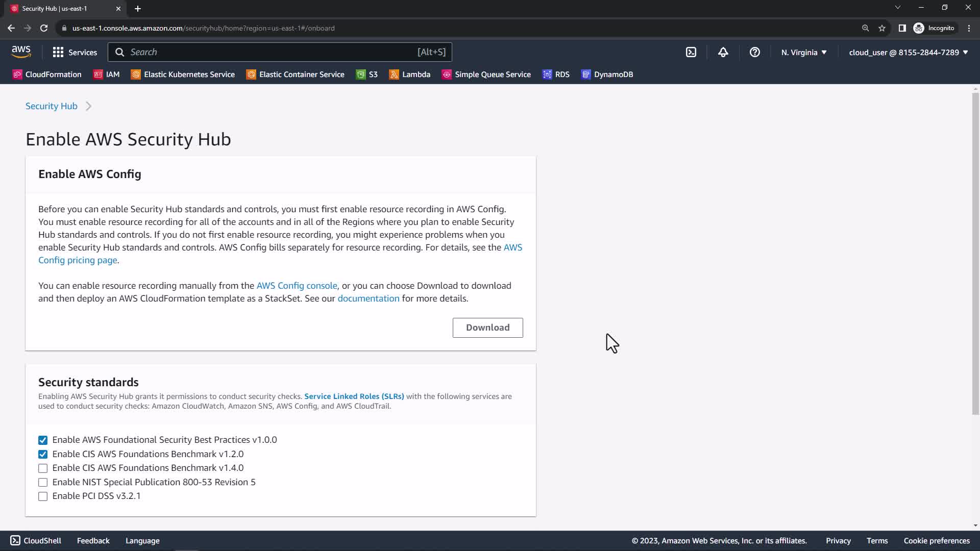Enable CIS AWS Foundations Benchmark v1.4.0
This screenshot has height=551, width=980.
coord(43,468)
